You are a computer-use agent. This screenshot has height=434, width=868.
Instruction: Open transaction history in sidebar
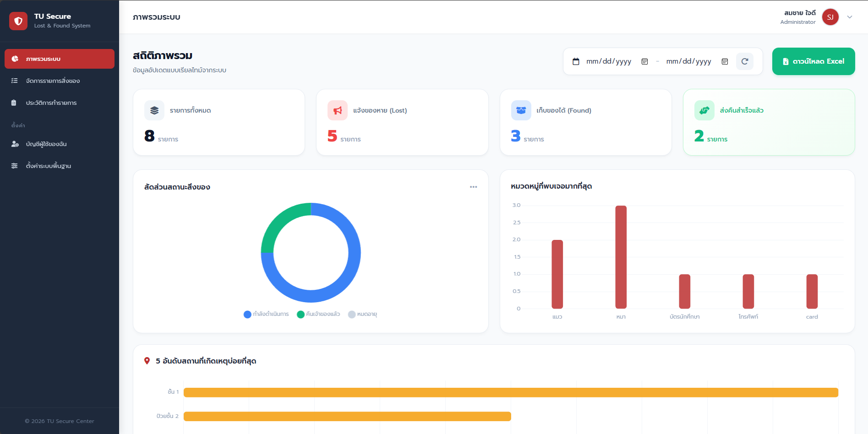point(51,103)
